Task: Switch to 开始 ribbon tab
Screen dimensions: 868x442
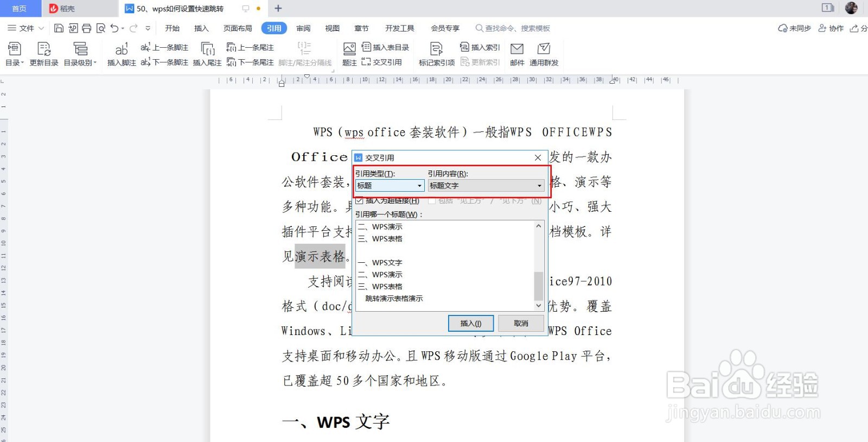Action: click(x=173, y=28)
